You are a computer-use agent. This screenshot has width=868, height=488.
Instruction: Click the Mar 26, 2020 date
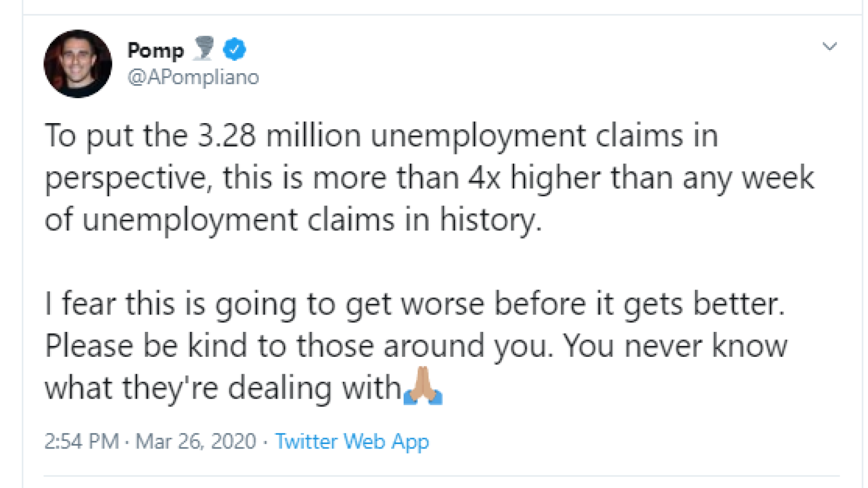coord(195,441)
